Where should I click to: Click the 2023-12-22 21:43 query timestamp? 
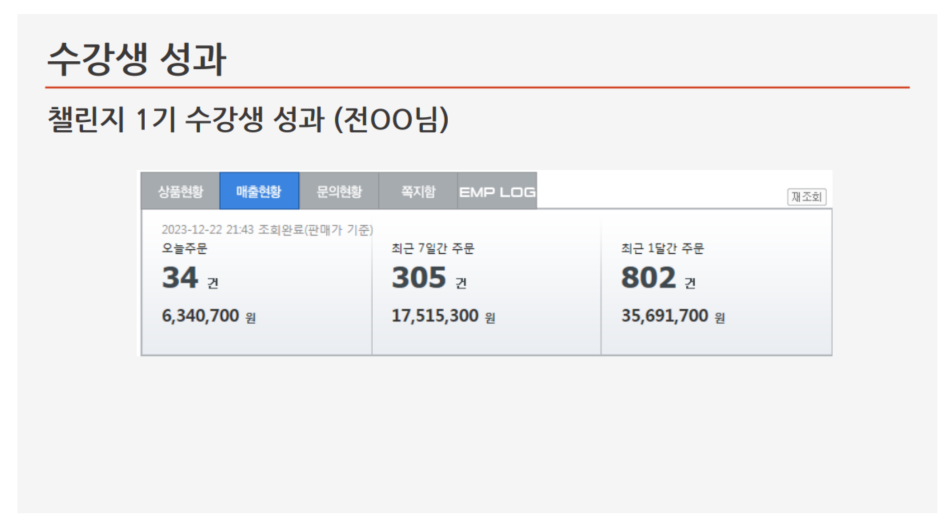[208, 229]
